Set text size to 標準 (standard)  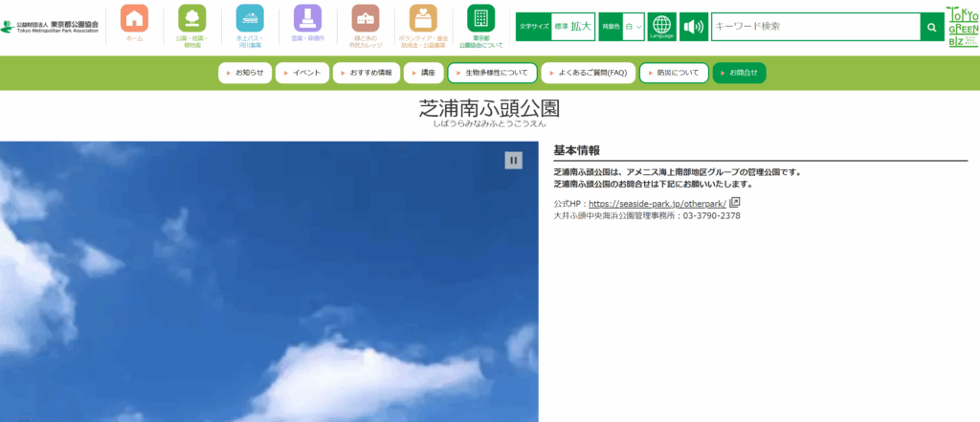coord(561,27)
